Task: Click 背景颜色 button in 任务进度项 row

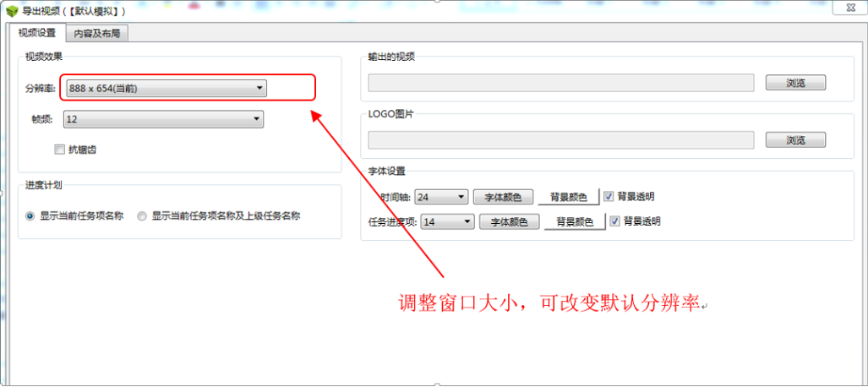Action: [x=575, y=222]
